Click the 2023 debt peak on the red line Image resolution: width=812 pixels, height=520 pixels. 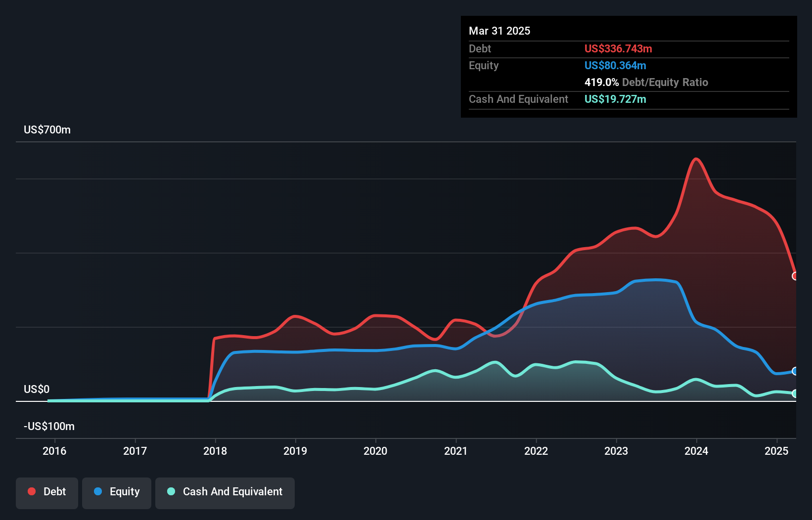click(634, 228)
